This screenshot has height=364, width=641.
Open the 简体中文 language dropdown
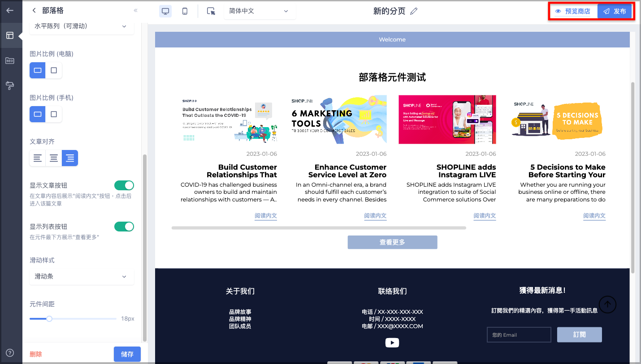coord(260,11)
